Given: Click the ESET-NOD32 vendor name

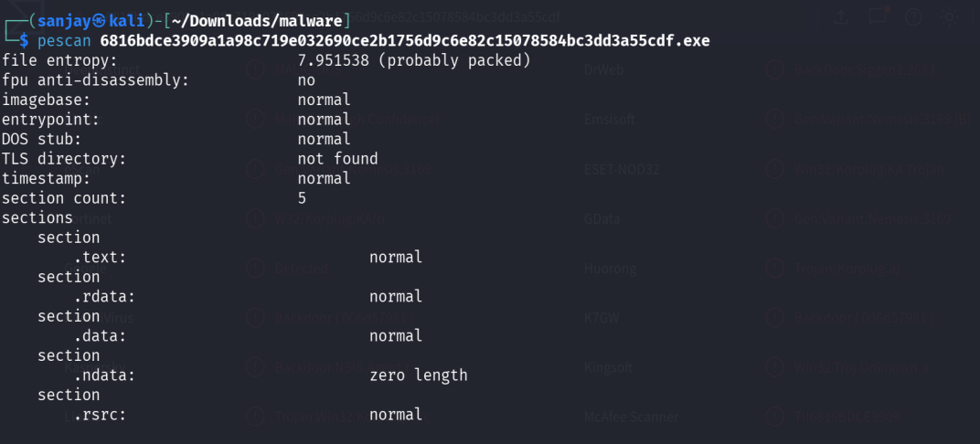Looking at the screenshot, I should [621, 169].
